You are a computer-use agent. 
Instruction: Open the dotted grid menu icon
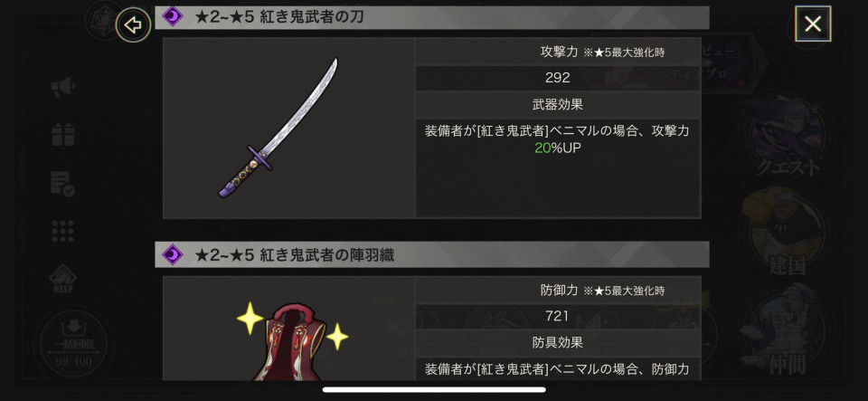pyautogui.click(x=63, y=231)
